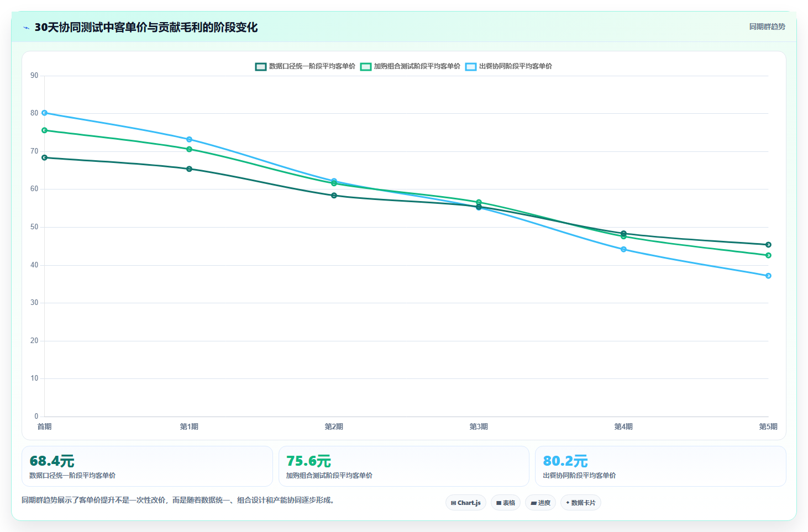Click the 第4期 x-axis label

click(623, 426)
